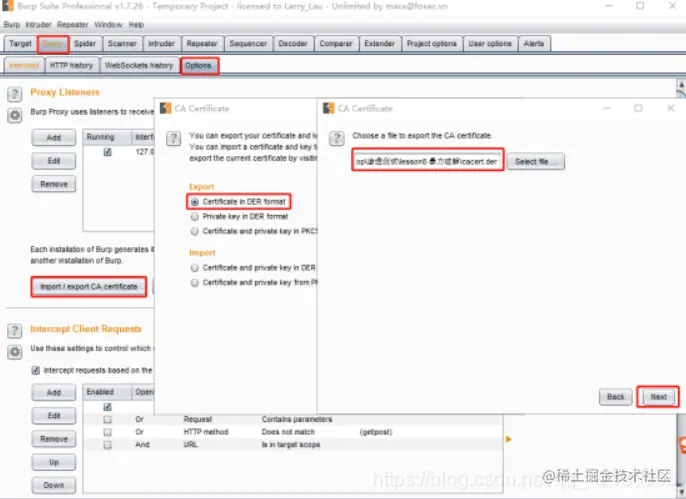Viewport: 686px width, 499px height.
Task: Maximize the CA Certificate dialog
Action: pos(638,108)
